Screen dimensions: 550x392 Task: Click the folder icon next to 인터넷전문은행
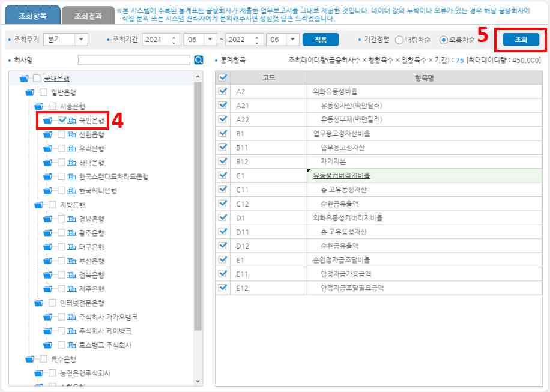[x=38, y=303]
